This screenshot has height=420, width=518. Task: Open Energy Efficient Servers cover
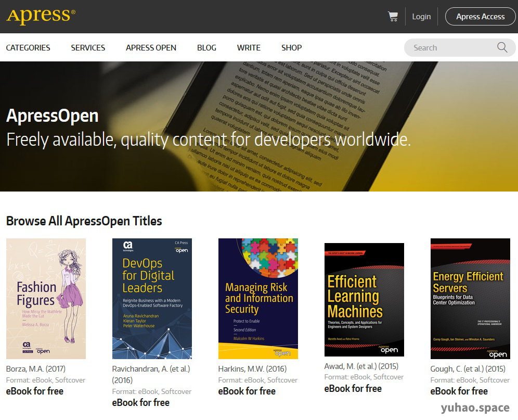[x=470, y=299]
